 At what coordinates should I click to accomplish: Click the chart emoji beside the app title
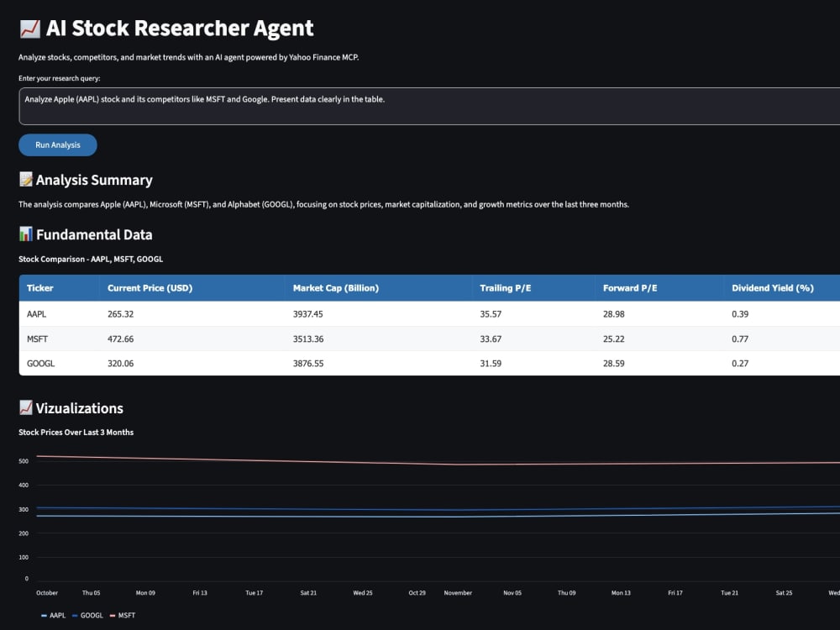pos(30,29)
